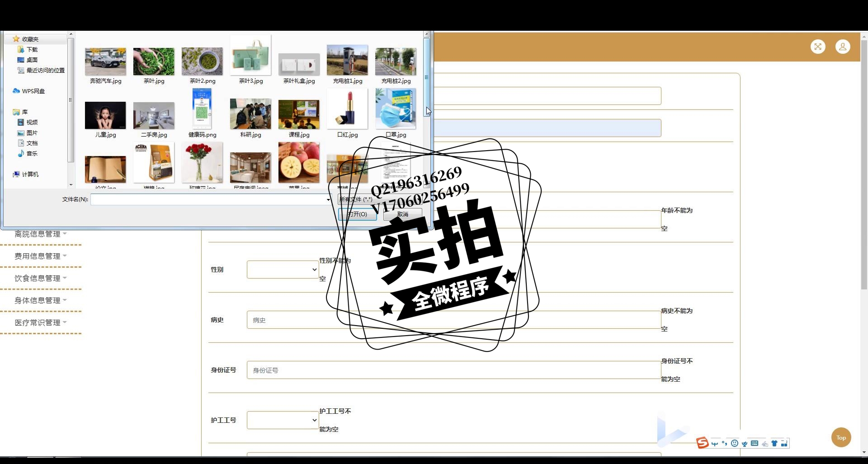Select the ACANA pet food bag thumbnail
This screenshot has width=868, height=464.
[x=154, y=163]
